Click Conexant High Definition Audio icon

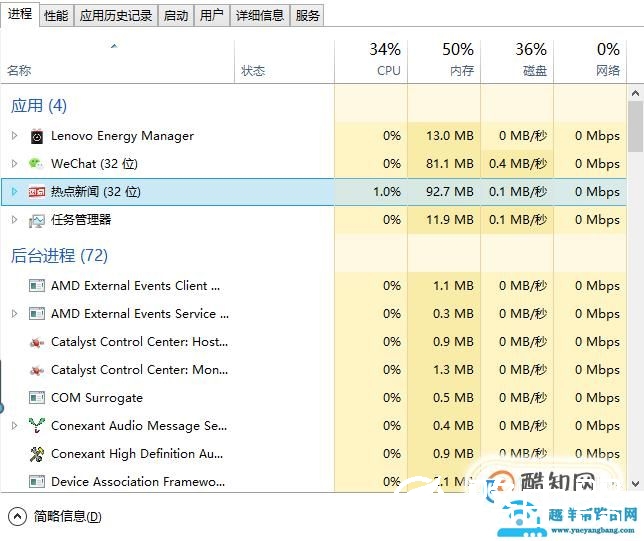[37, 454]
